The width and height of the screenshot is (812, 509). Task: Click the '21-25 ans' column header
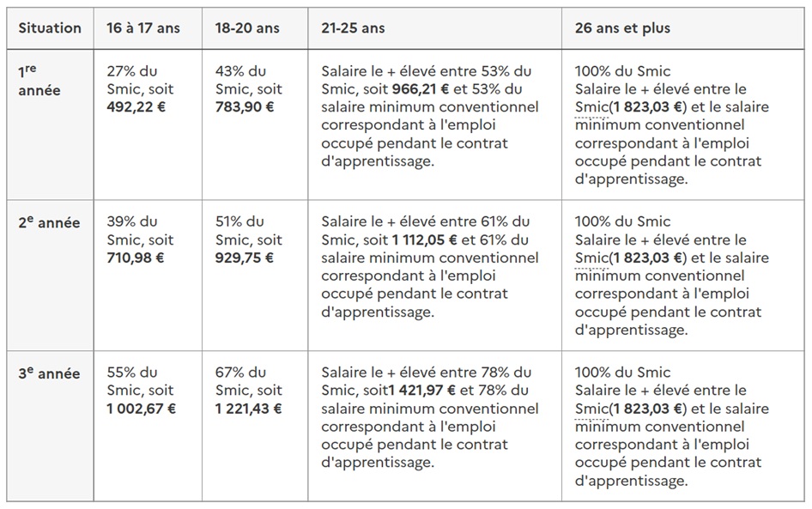[x=353, y=28]
